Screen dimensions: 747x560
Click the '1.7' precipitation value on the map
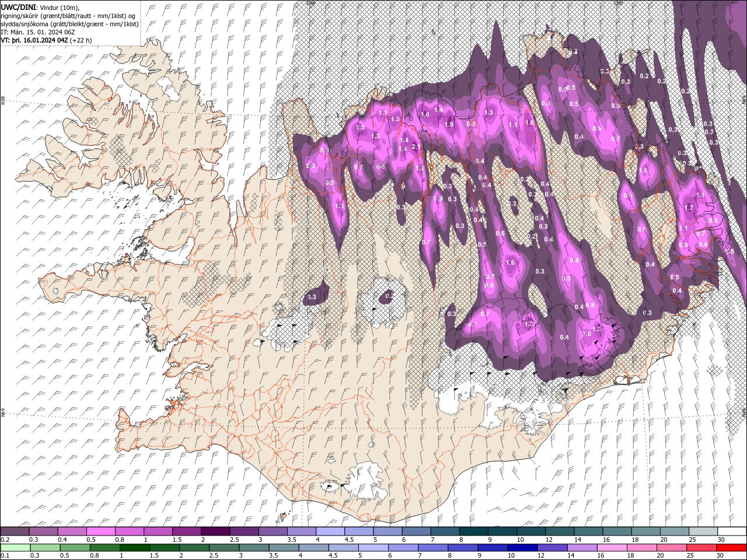(689, 208)
